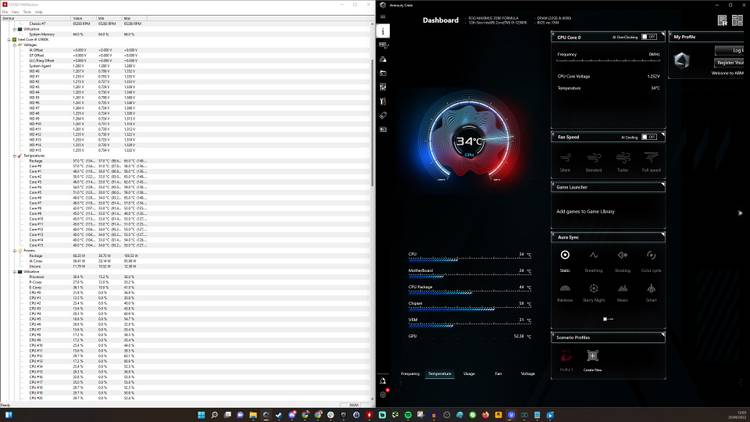The image size is (750, 422).
Task: Open the Device sidebar icon
Action: (383, 45)
